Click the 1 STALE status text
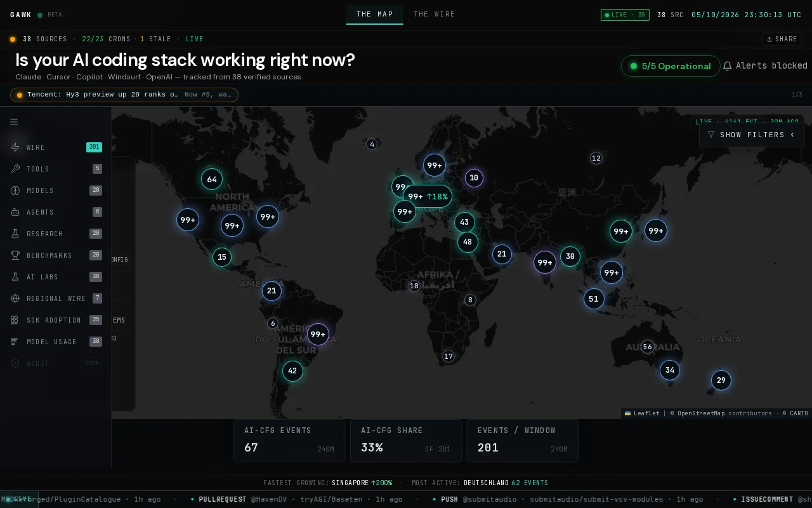The height and width of the screenshot is (508, 812). (x=156, y=39)
